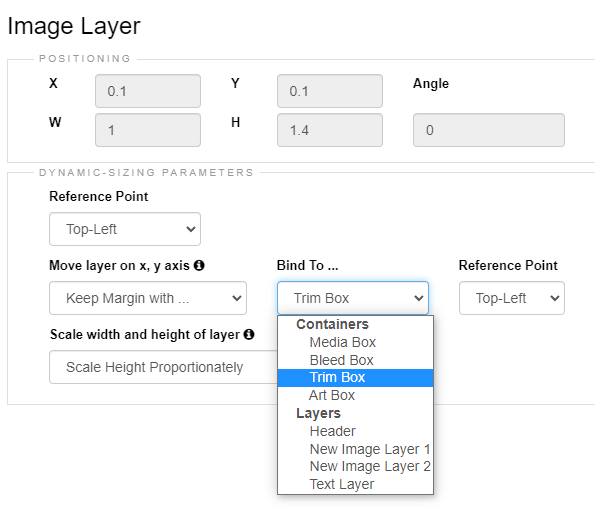Click the H height input field
595x516 pixels.
(x=330, y=130)
